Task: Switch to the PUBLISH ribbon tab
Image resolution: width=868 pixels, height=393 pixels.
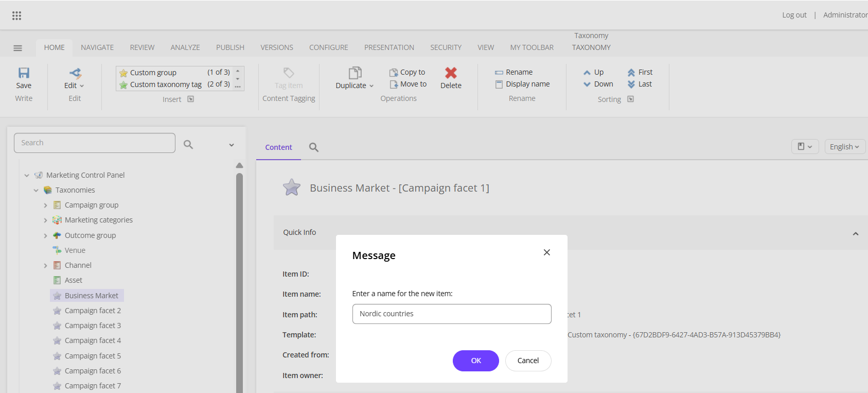Action: tap(230, 47)
